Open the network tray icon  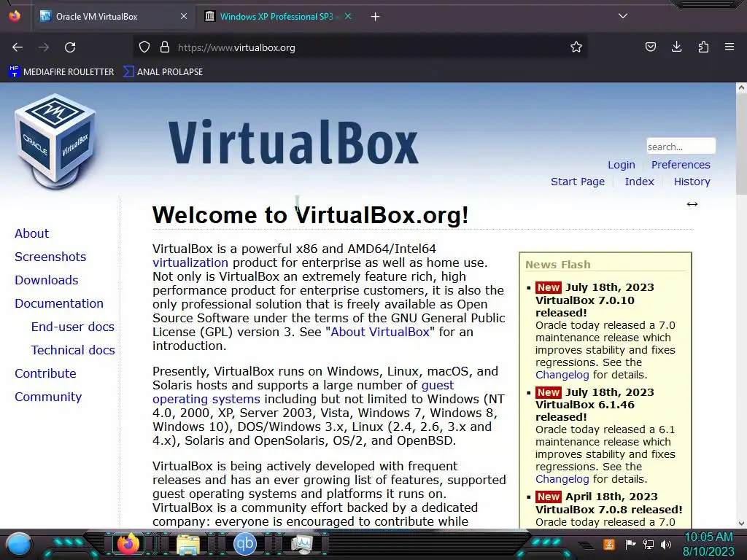649,544
